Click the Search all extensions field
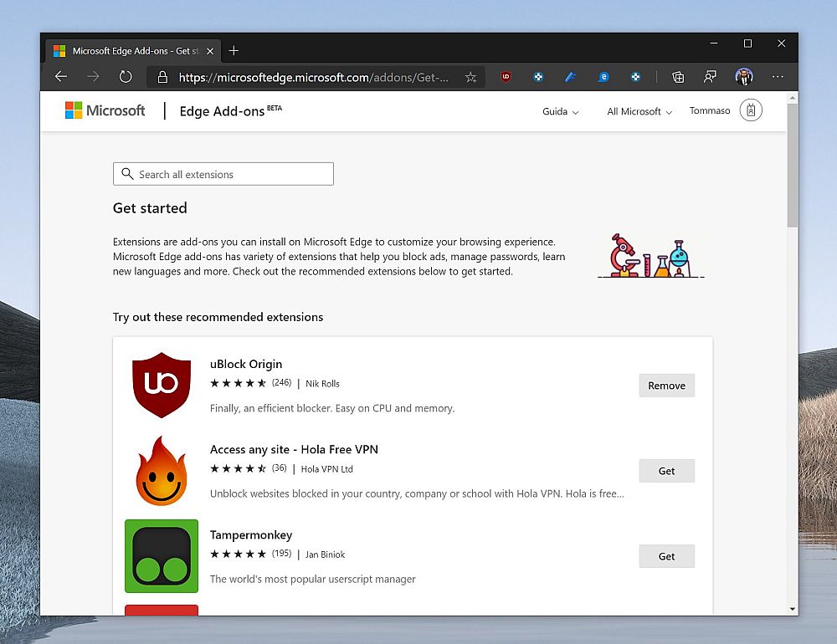The image size is (837, 644). pos(223,174)
